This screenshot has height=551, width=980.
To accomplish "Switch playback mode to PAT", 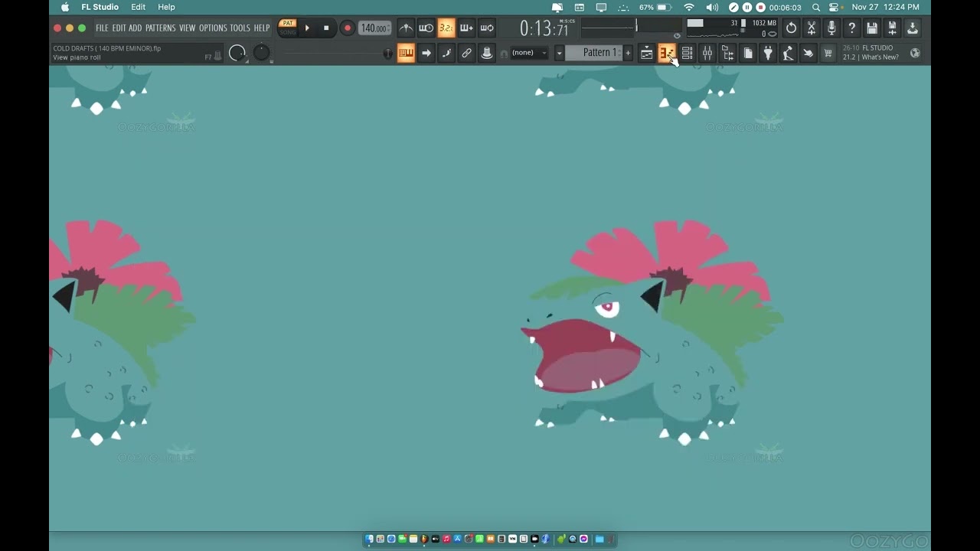I will coord(288,24).
